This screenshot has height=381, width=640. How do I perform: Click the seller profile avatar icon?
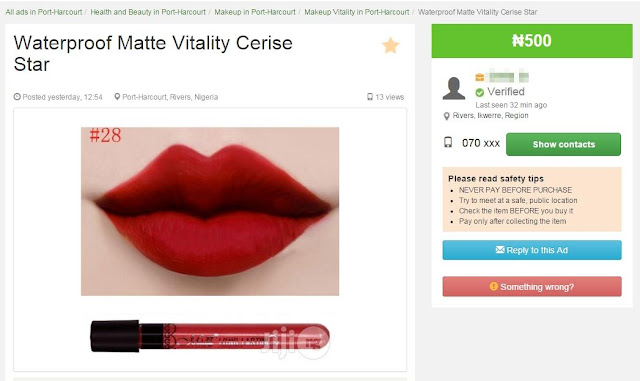click(x=453, y=89)
